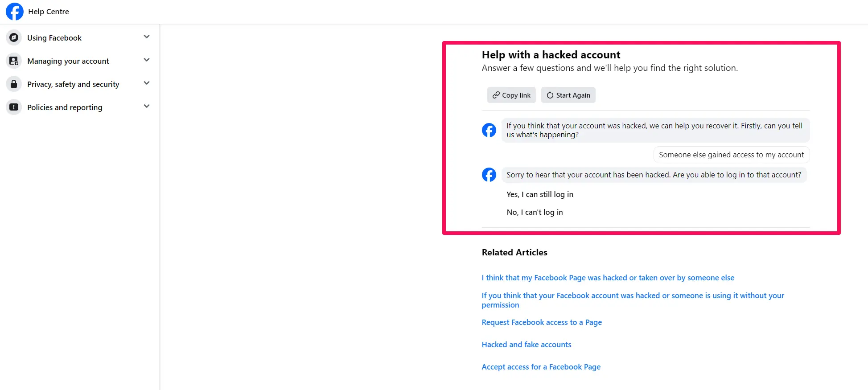Open 'I think that my Facebook Page was hacked' article
The height and width of the screenshot is (390, 868).
click(x=608, y=278)
